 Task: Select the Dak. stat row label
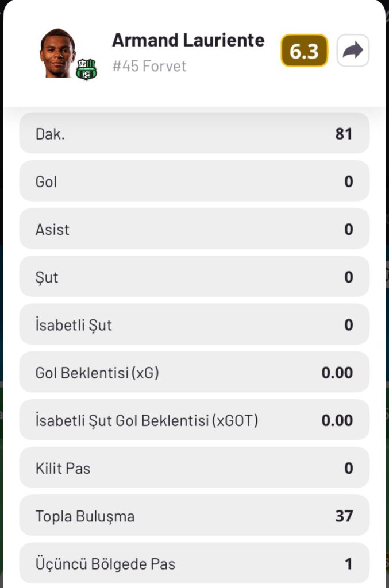tap(49, 134)
